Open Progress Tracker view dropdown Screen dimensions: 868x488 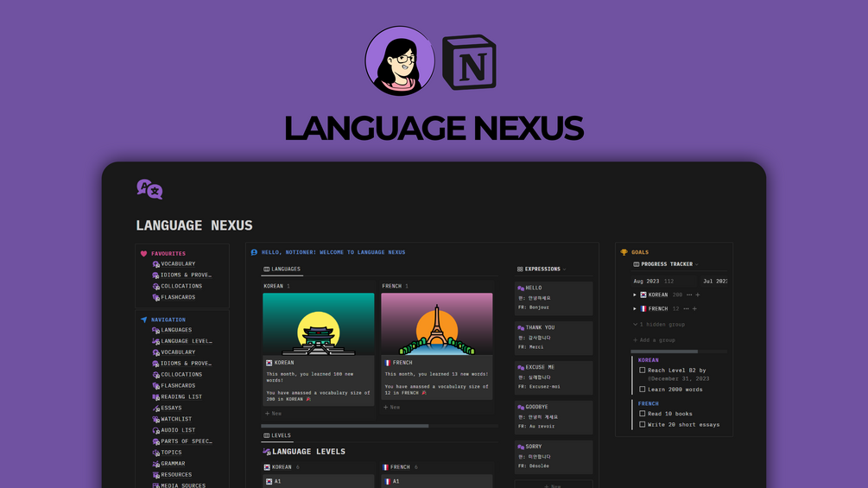(696, 264)
